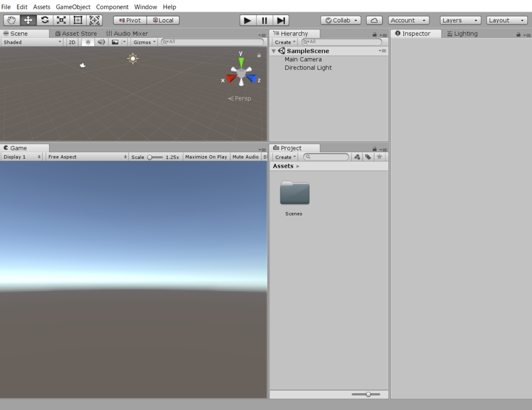Toggle scene lighting sun icon
This screenshot has width=532, height=410.
point(88,42)
